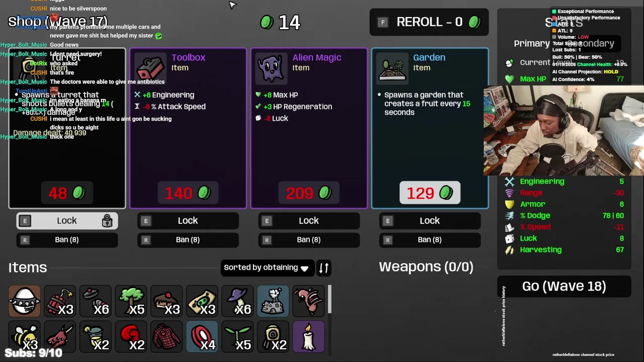
Task: Lock the Alien Magic item
Action: [x=309, y=221]
